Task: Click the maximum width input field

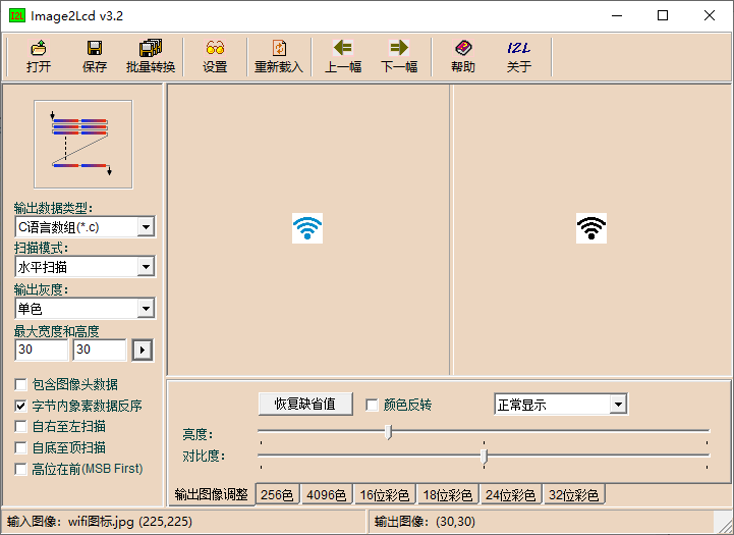Action: [41, 350]
